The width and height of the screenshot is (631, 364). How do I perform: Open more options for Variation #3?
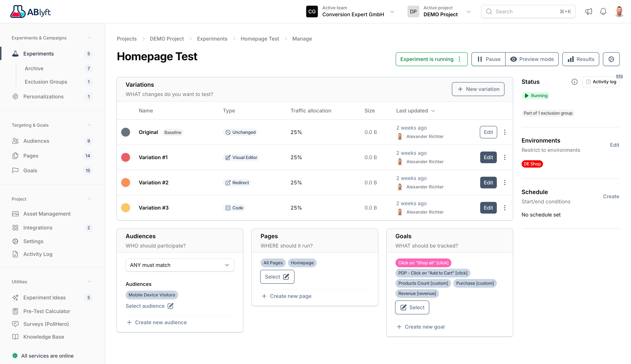[505, 208]
